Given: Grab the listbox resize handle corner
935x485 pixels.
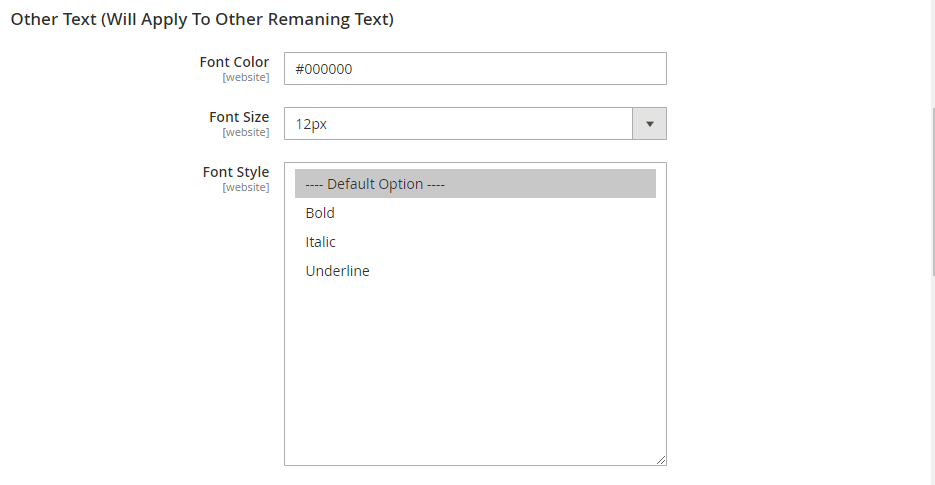Looking at the screenshot, I should (661, 460).
